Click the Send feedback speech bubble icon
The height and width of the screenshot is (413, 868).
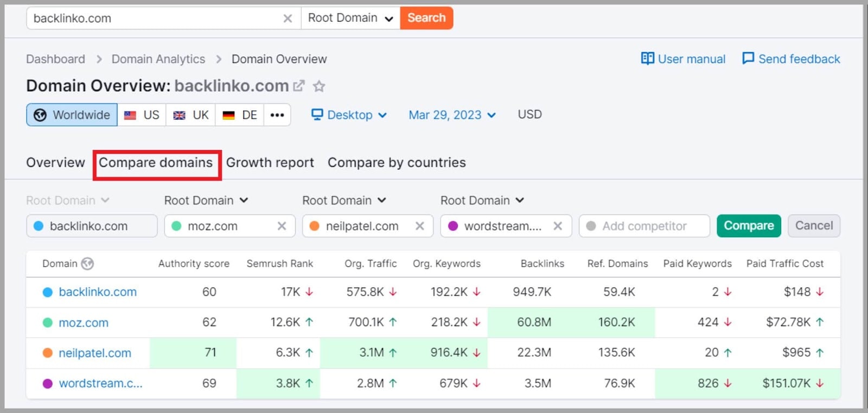point(748,59)
